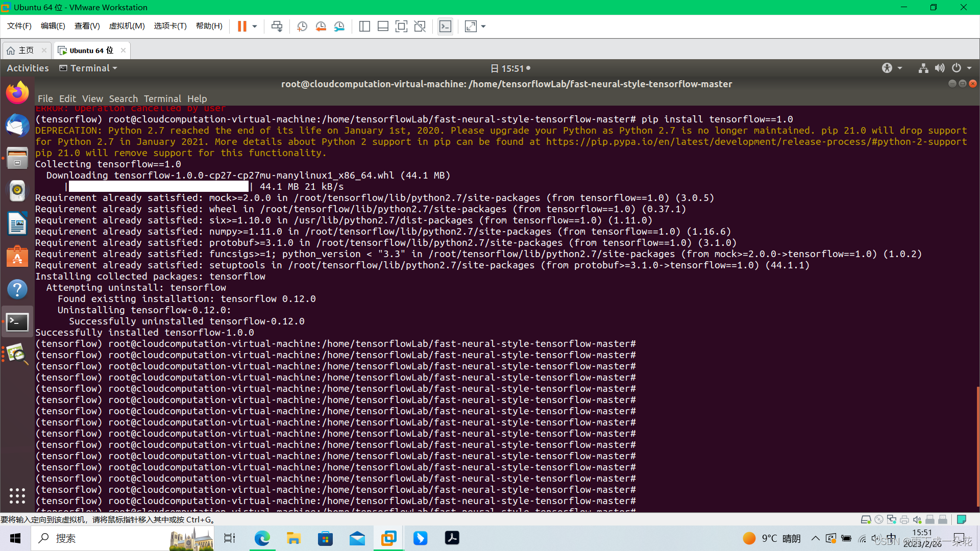Click the Show Applications grid icon
The height and width of the screenshot is (551, 980).
tap(17, 495)
